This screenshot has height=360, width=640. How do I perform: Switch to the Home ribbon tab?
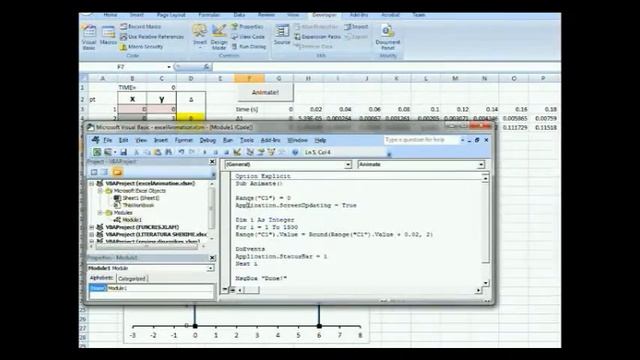pyautogui.click(x=110, y=15)
